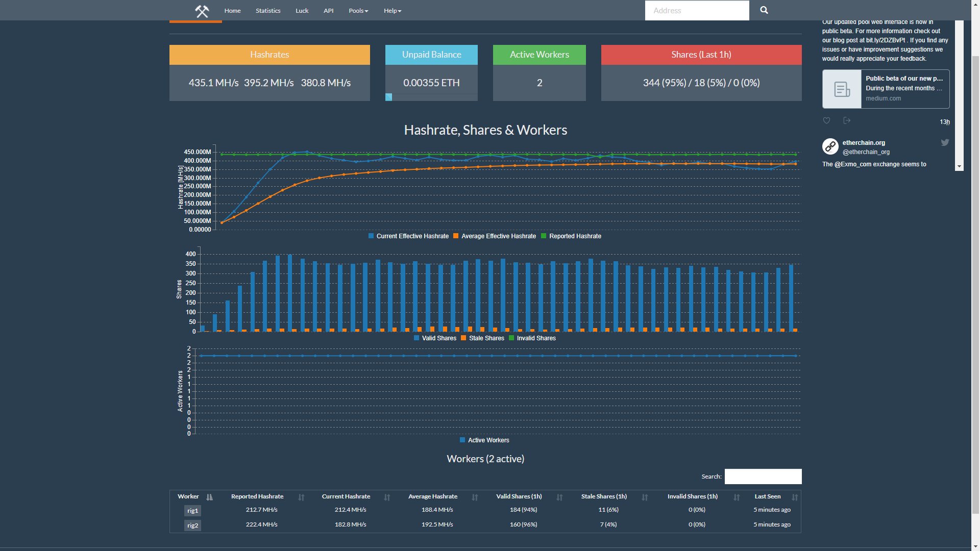The width and height of the screenshot is (980, 551).
Task: Click the heart like icon under tweet
Action: point(827,121)
